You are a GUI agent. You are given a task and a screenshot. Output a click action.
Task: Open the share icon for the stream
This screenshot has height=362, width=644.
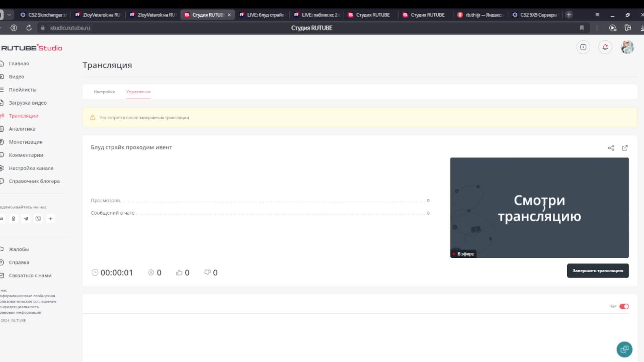pyautogui.click(x=611, y=148)
